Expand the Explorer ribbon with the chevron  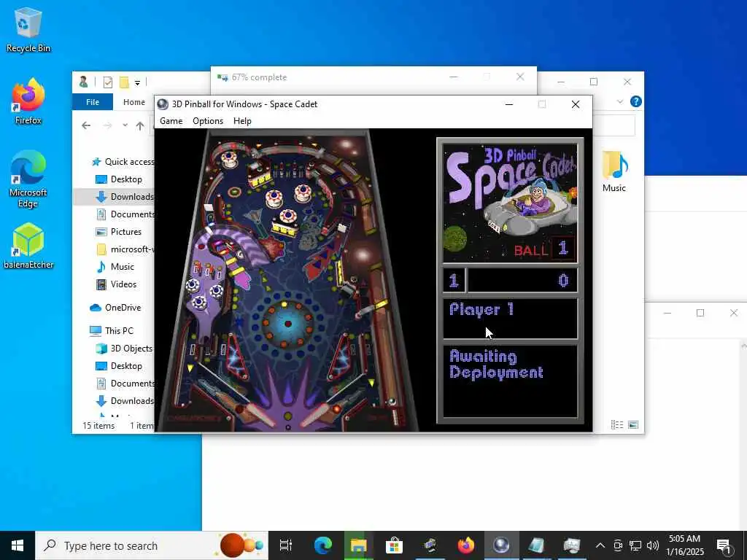pos(620,102)
